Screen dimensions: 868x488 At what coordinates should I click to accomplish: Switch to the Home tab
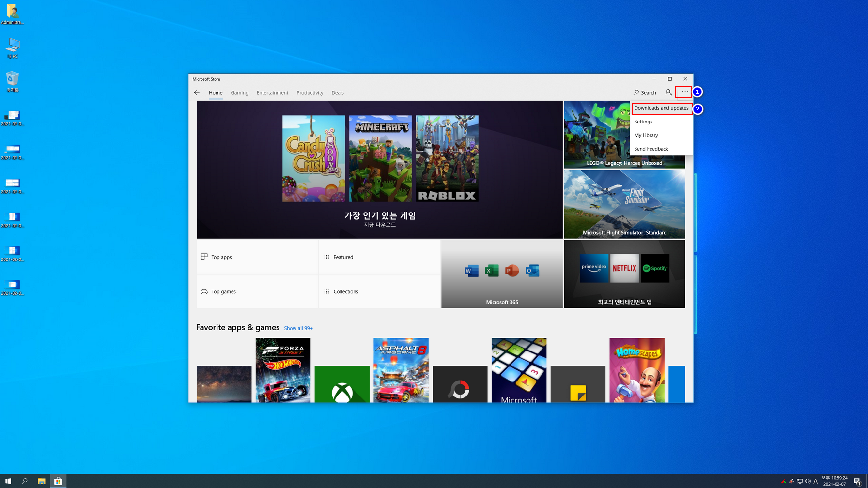click(x=216, y=93)
